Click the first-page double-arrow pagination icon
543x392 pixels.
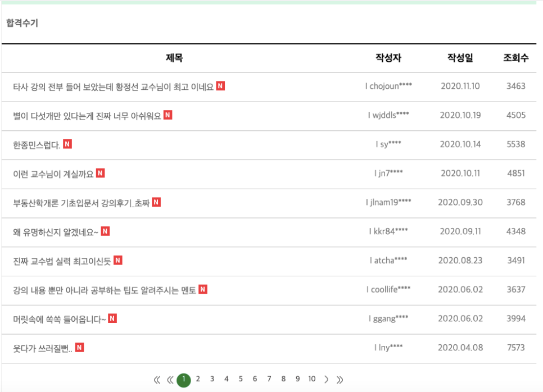pyautogui.click(x=157, y=379)
